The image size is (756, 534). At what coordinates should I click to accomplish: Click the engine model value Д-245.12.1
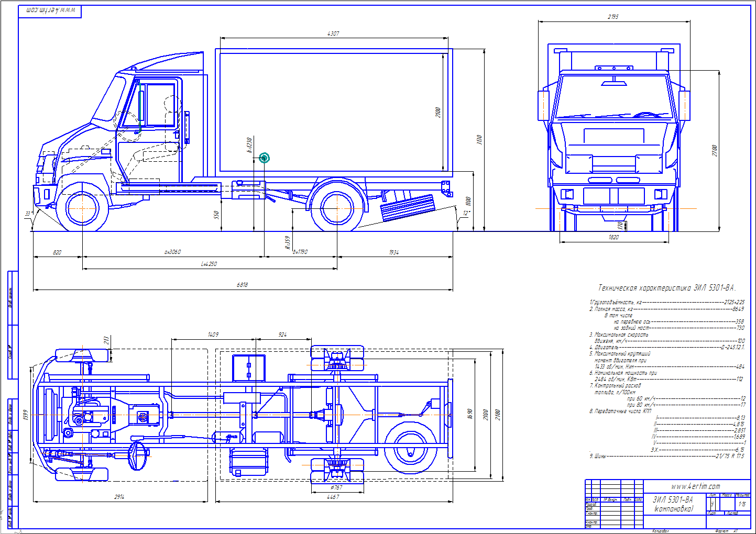[x=732, y=347]
